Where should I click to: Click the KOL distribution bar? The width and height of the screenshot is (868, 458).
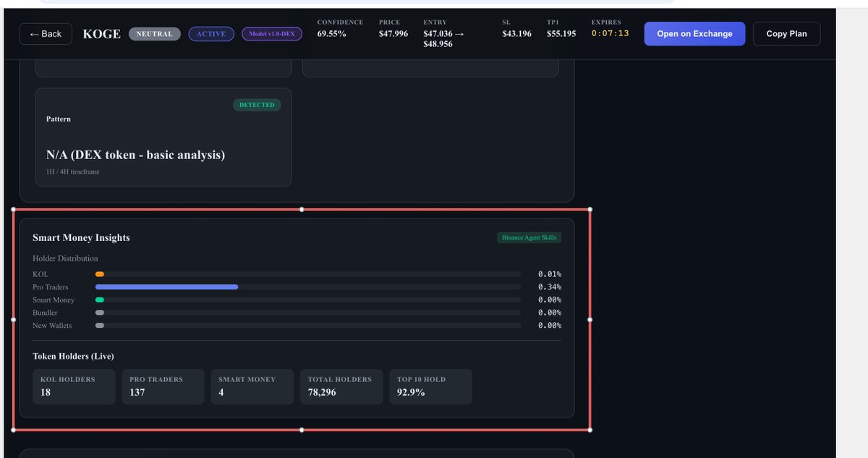tap(307, 274)
